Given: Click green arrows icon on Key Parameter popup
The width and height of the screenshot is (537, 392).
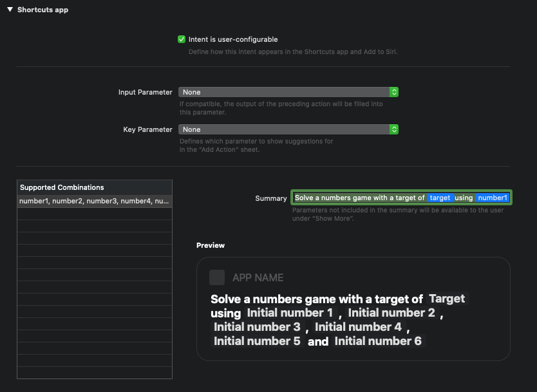Looking at the screenshot, I should [394, 129].
